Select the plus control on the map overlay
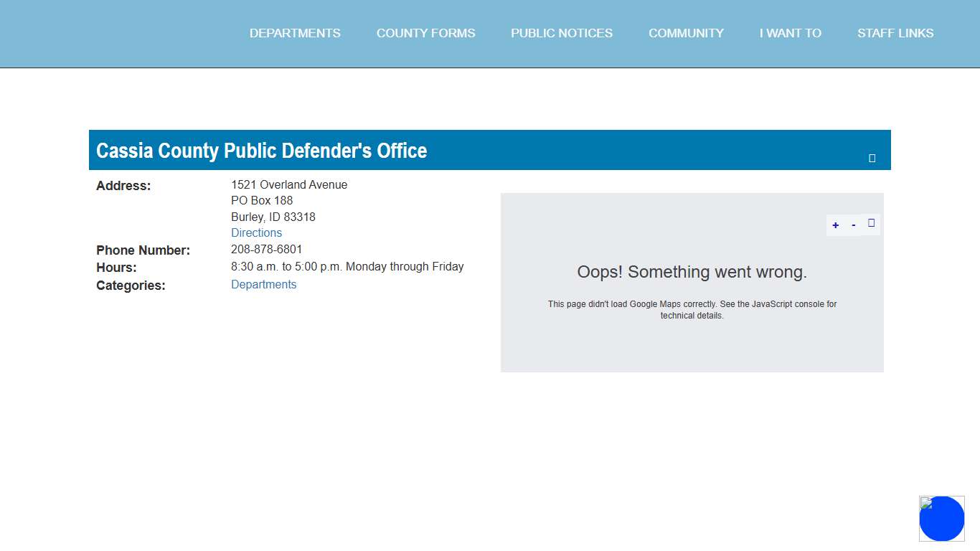Viewport: 980px width, 551px height. 835,225
